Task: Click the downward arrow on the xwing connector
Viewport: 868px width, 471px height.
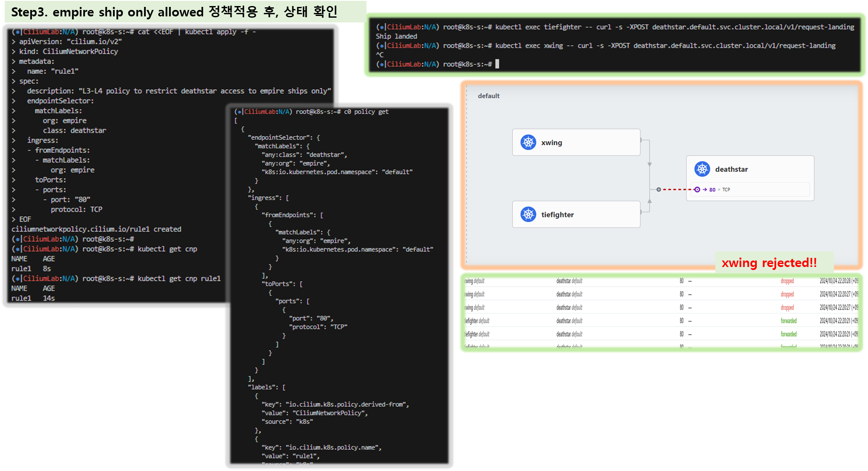Action: point(649,164)
